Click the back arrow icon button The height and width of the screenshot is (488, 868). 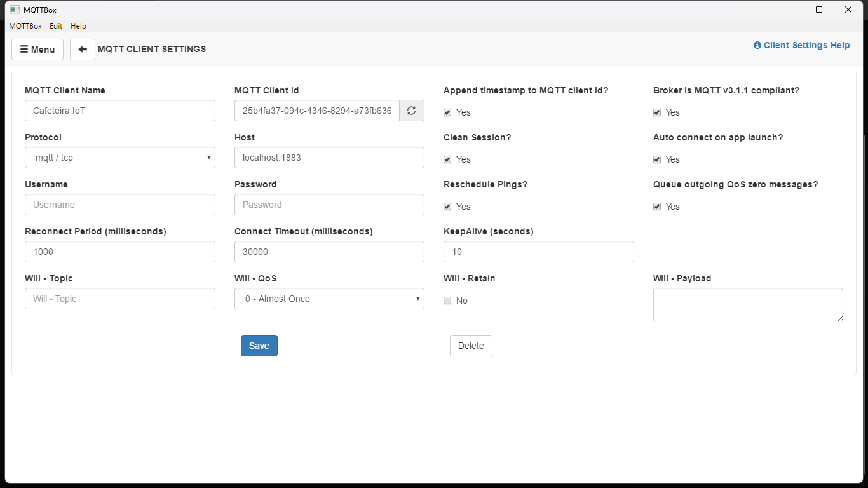click(83, 50)
